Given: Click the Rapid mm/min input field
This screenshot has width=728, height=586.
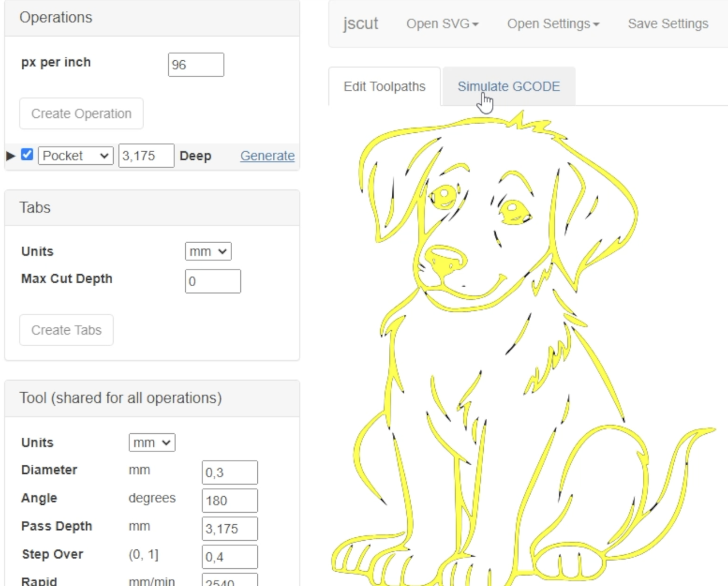Looking at the screenshot, I should point(230,580).
